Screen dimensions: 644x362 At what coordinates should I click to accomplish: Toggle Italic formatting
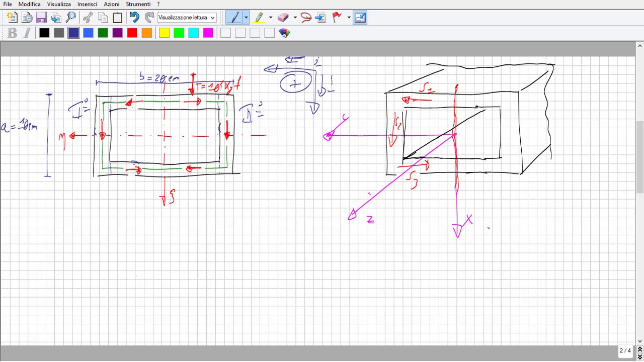tap(27, 33)
